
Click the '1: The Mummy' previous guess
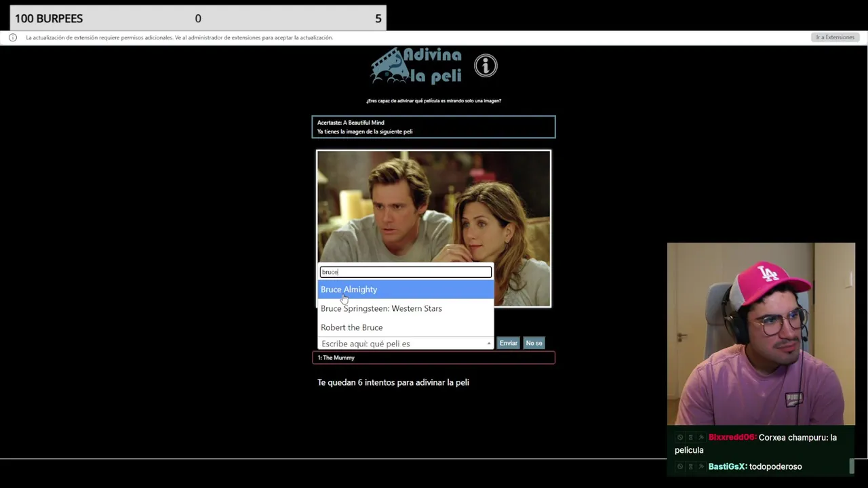pos(433,358)
